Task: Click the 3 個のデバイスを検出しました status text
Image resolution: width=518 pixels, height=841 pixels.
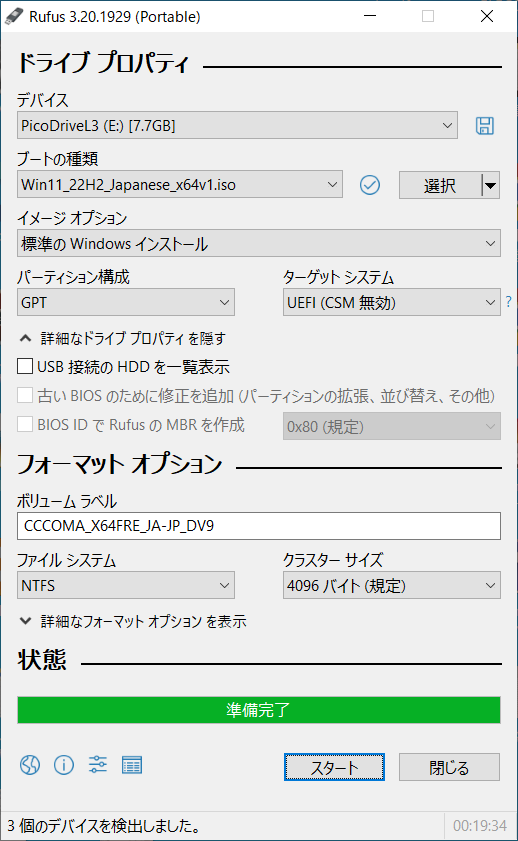Action: tap(104, 825)
